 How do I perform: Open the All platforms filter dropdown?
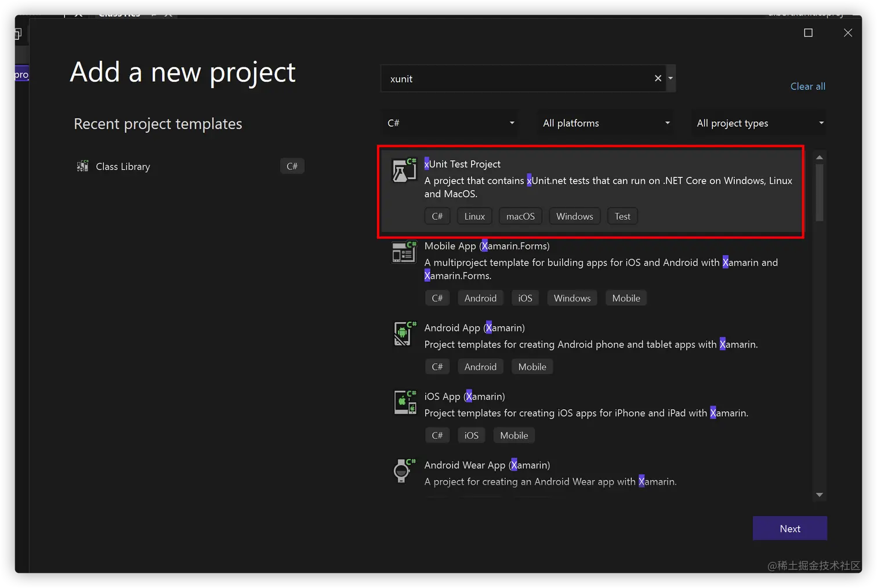[x=606, y=123]
